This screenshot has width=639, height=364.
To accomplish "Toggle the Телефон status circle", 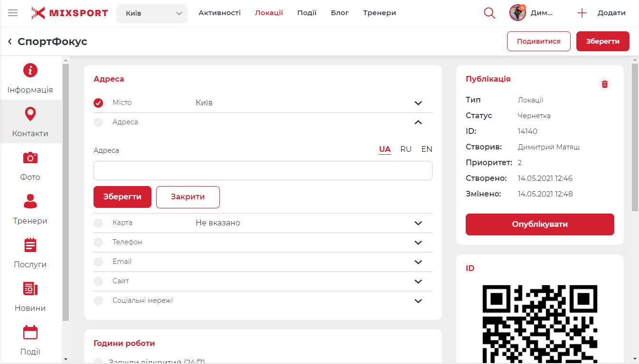I will coord(98,243).
